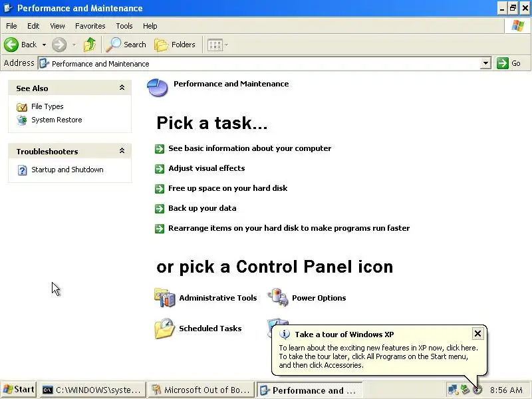Click the Administrative Tools icon

tap(165, 297)
